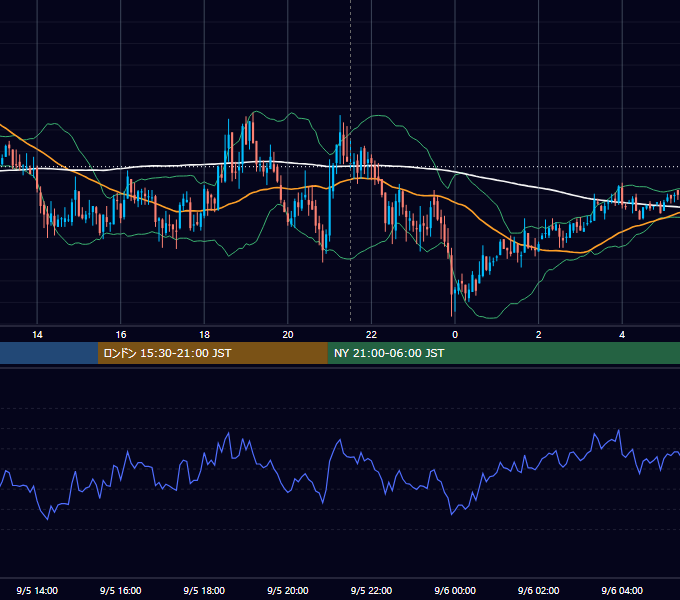
Task: Click the 0 hour axis label
Action: [x=455, y=335]
